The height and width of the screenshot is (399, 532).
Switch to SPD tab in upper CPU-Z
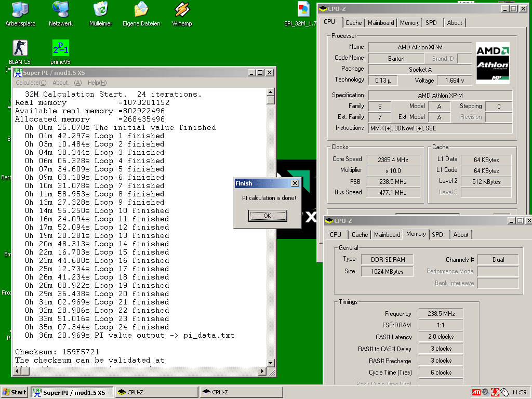(431, 23)
